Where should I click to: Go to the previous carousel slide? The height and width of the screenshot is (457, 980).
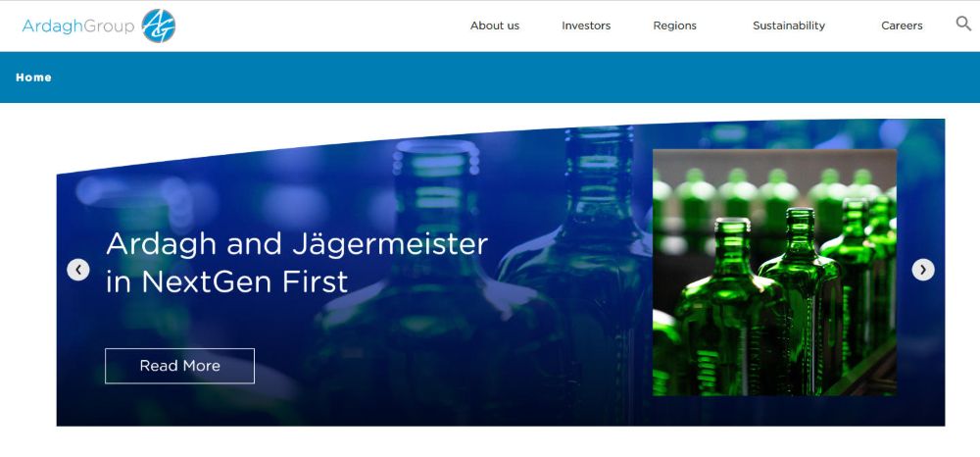click(78, 270)
